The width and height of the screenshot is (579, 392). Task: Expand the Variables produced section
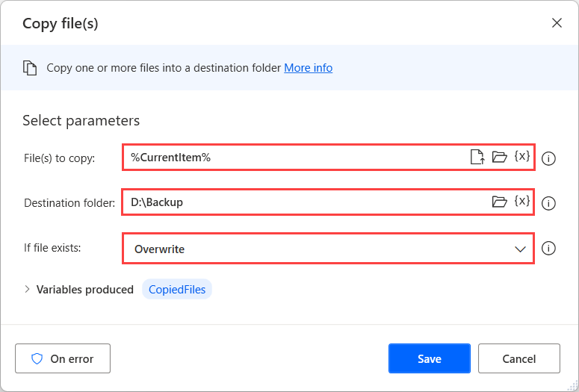pos(28,289)
